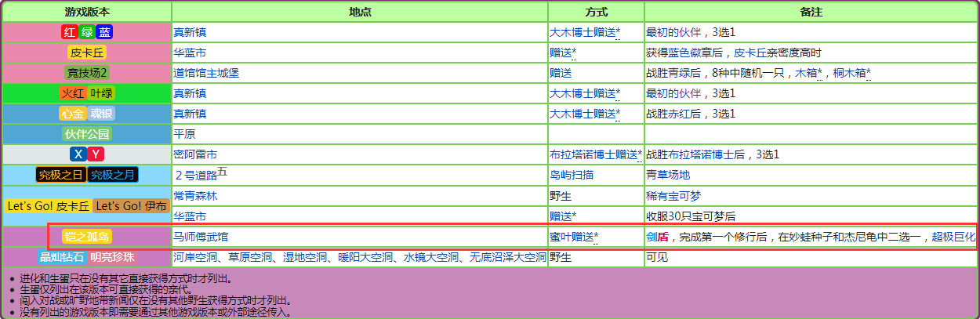
Task: Click 野生 in the 常青森林 row
Action: 561,195
